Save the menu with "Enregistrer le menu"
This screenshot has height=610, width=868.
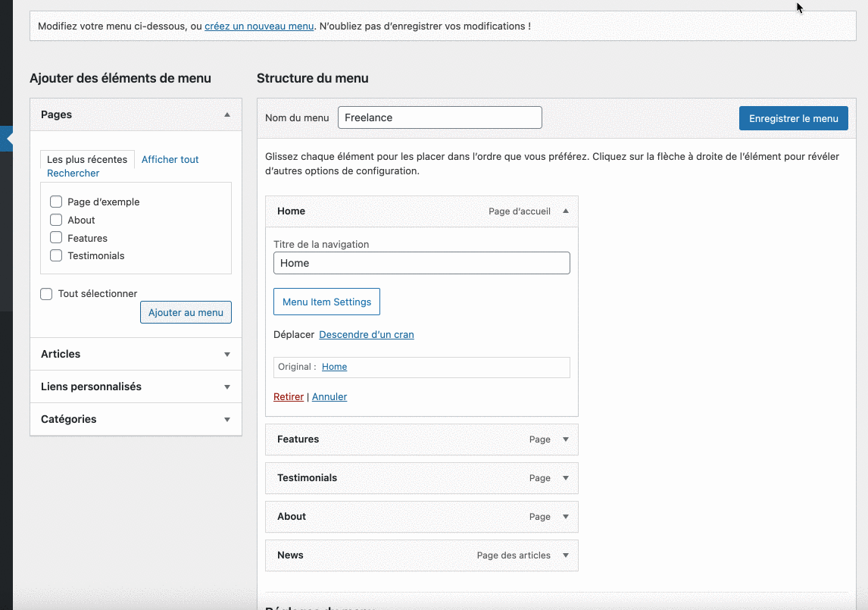pyautogui.click(x=793, y=117)
